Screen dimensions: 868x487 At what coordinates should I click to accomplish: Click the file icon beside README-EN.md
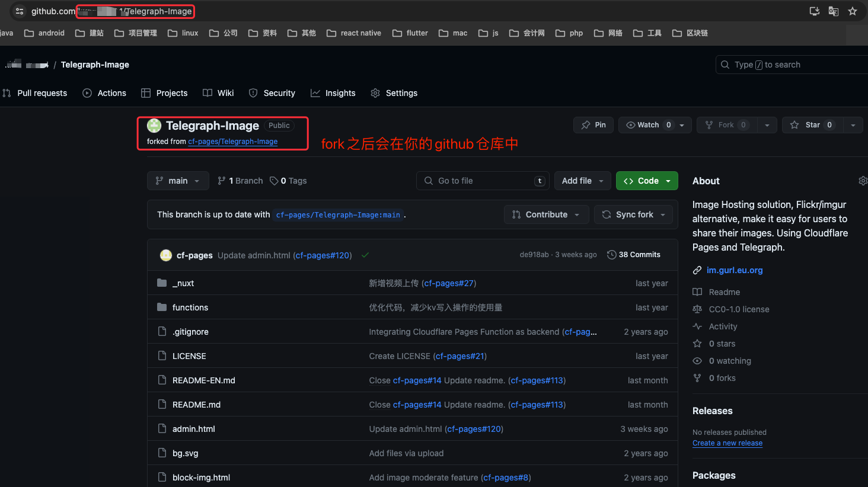(x=162, y=380)
